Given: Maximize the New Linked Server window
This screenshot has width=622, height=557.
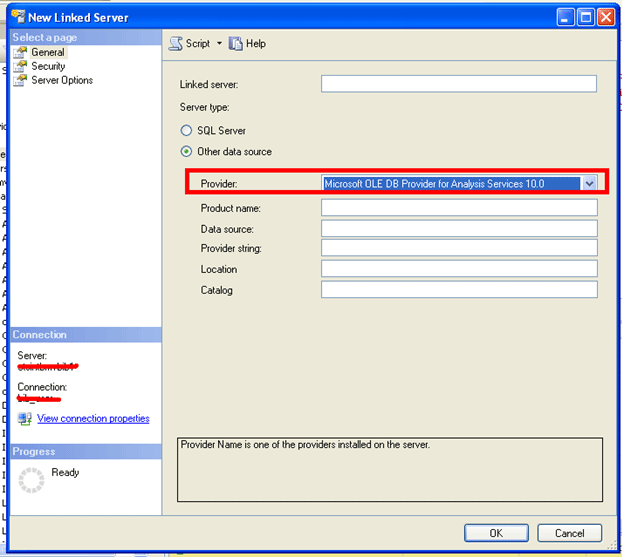Looking at the screenshot, I should click(586, 17).
